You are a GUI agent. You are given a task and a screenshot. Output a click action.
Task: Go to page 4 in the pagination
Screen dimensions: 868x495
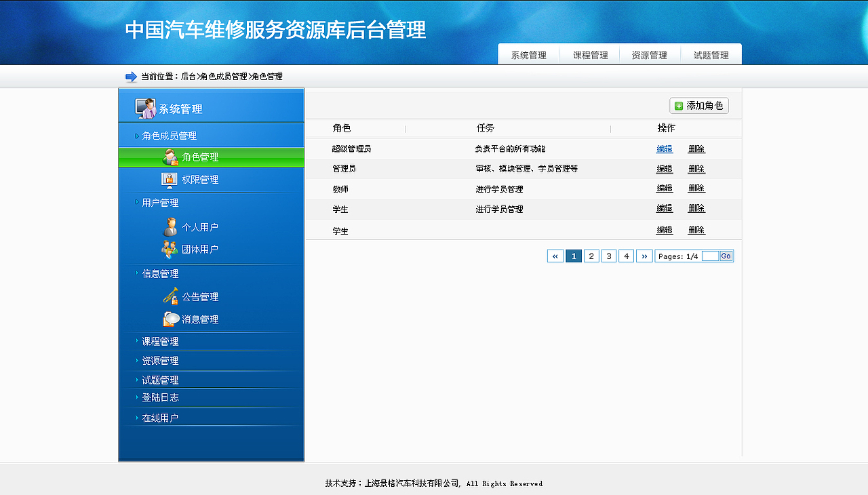627,256
